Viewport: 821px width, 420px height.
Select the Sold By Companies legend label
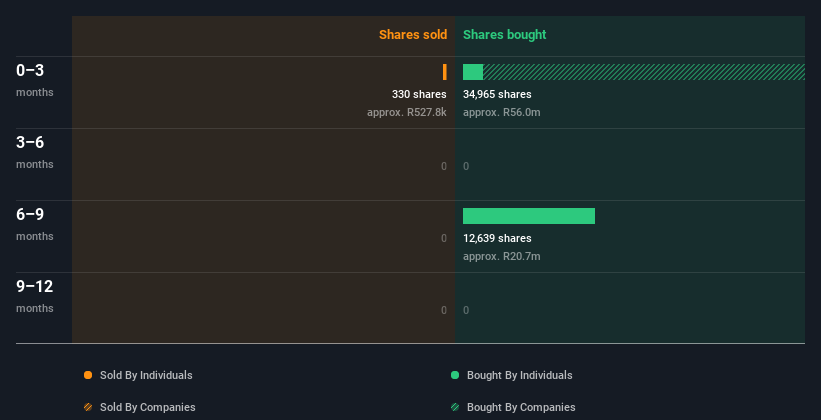coord(148,407)
